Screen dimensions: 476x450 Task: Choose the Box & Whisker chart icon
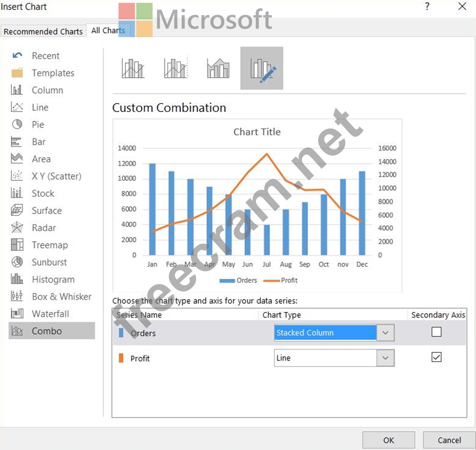[x=17, y=296]
